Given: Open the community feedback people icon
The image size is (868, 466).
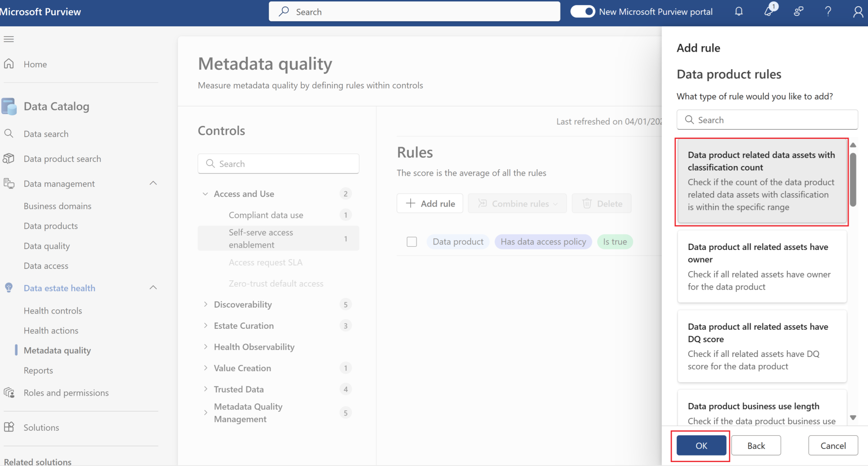Looking at the screenshot, I should [x=798, y=12].
